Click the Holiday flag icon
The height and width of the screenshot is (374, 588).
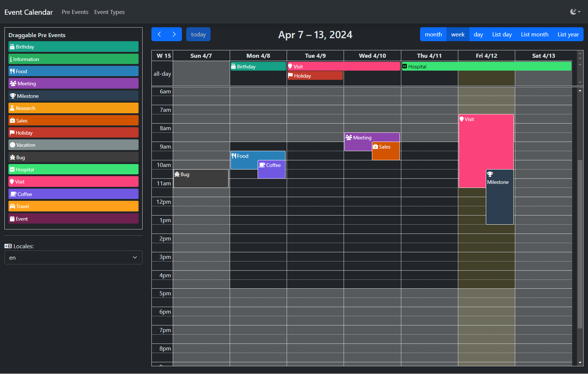[x=12, y=133]
